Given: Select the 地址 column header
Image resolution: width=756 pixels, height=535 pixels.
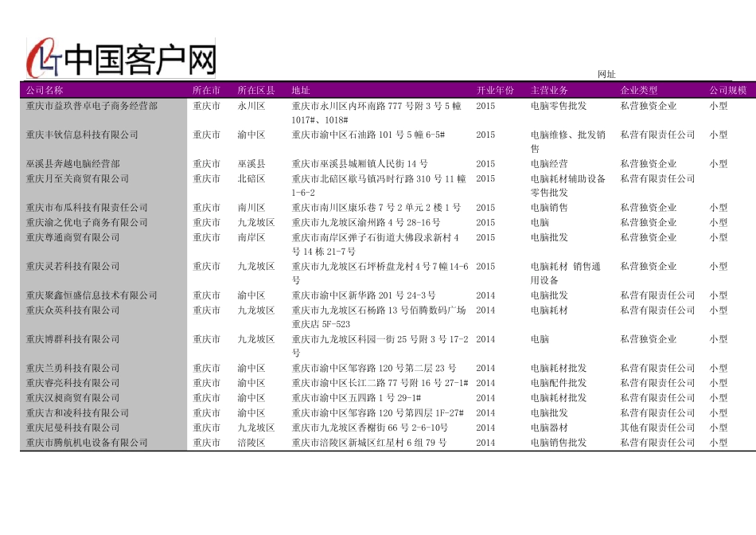Looking at the screenshot, I should pyautogui.click(x=301, y=90).
